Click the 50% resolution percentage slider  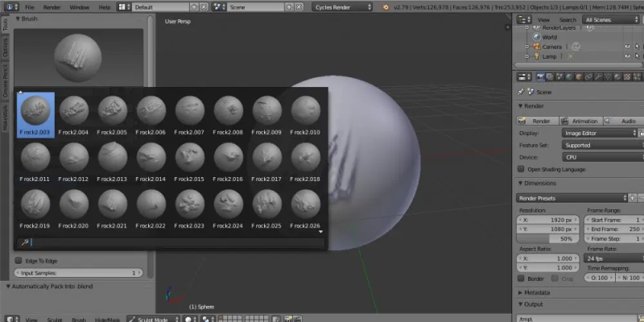pos(548,238)
